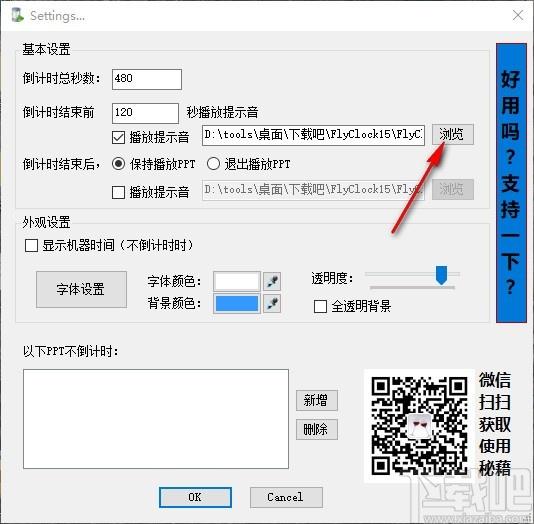Cancel the settings dialog
This screenshot has height=524, width=534.
pos(286,497)
